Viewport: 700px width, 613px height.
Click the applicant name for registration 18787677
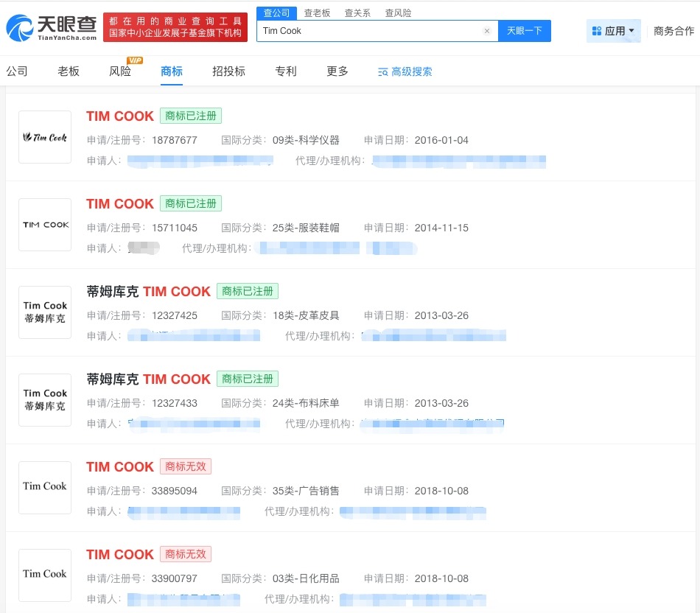pyautogui.click(x=200, y=161)
